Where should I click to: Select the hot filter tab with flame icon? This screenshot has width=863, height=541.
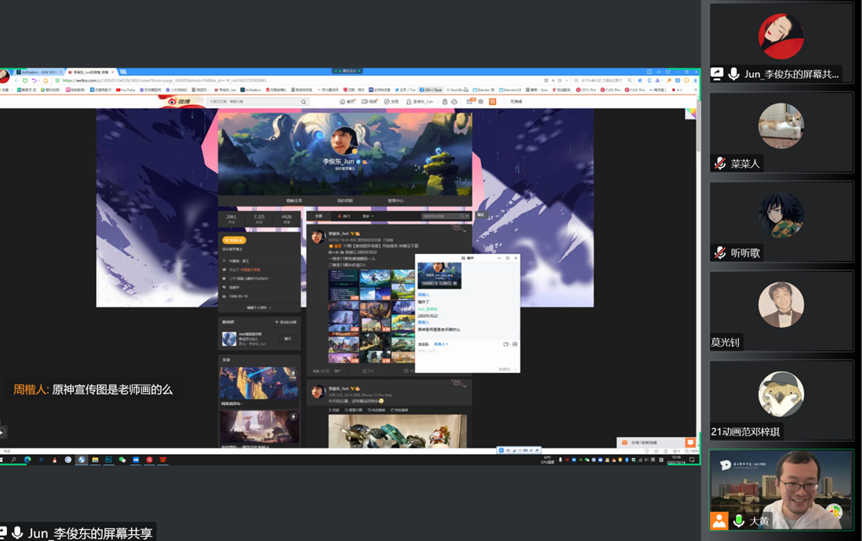pos(344,216)
